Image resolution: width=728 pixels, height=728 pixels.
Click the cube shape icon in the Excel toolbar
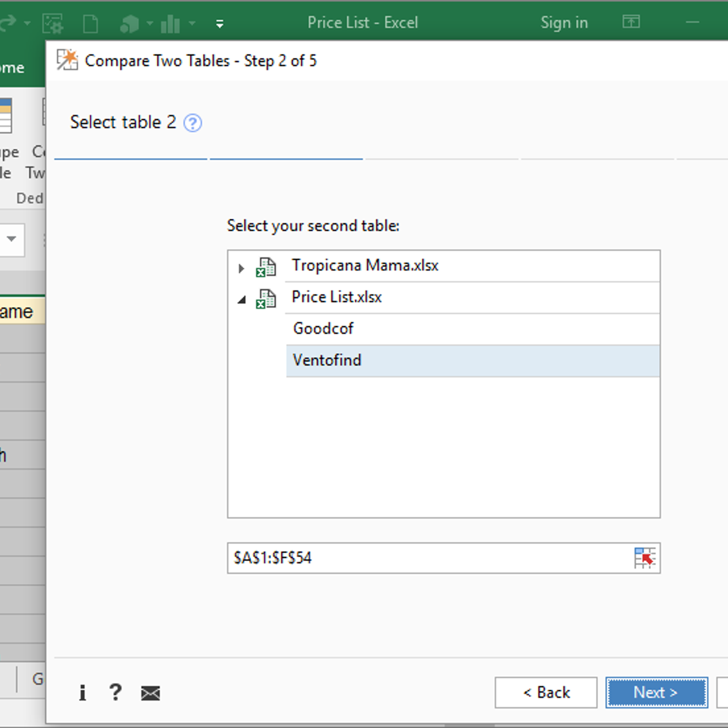tap(129, 24)
